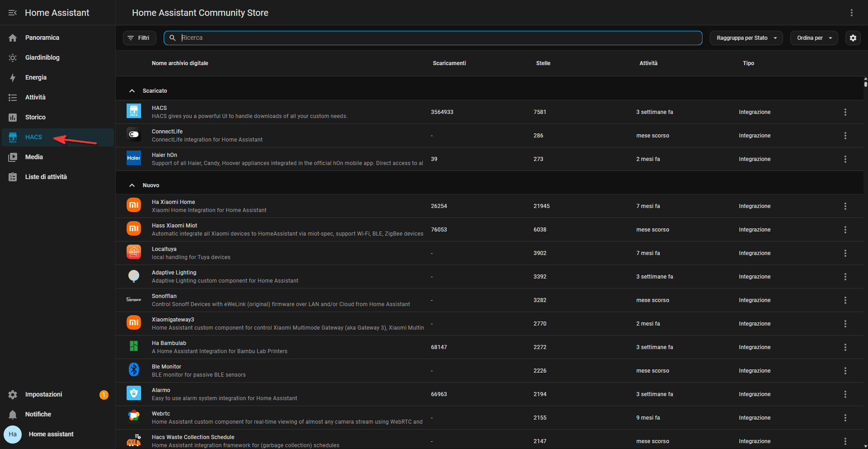Image resolution: width=868 pixels, height=449 pixels.
Task: Click the Sonofflan logo icon
Action: 134,299
